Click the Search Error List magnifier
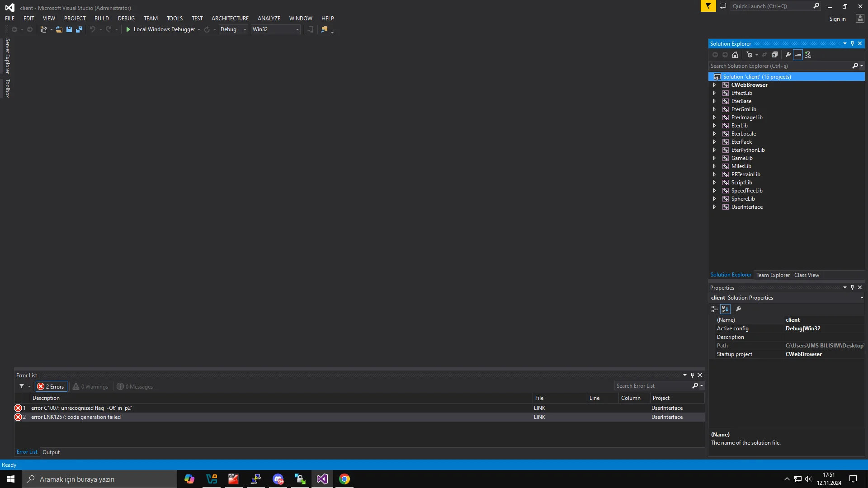Viewport: 868px width, 488px height. point(695,386)
